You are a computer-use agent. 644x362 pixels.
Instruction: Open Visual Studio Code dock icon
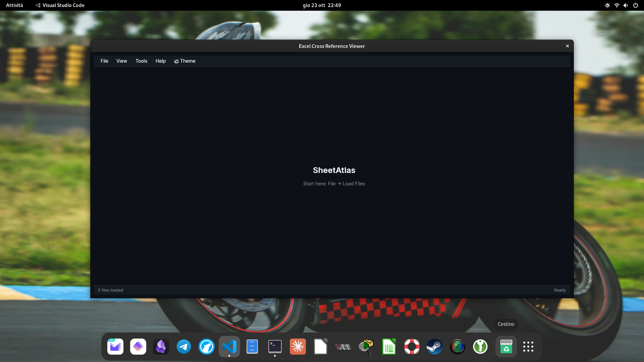point(229,347)
